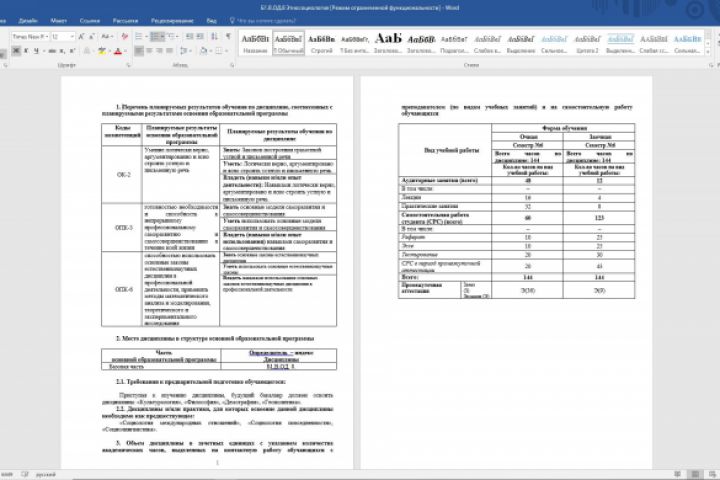Open Styles pane launcher
Image resolution: width=720 pixels, height=480 pixels.
point(711,65)
